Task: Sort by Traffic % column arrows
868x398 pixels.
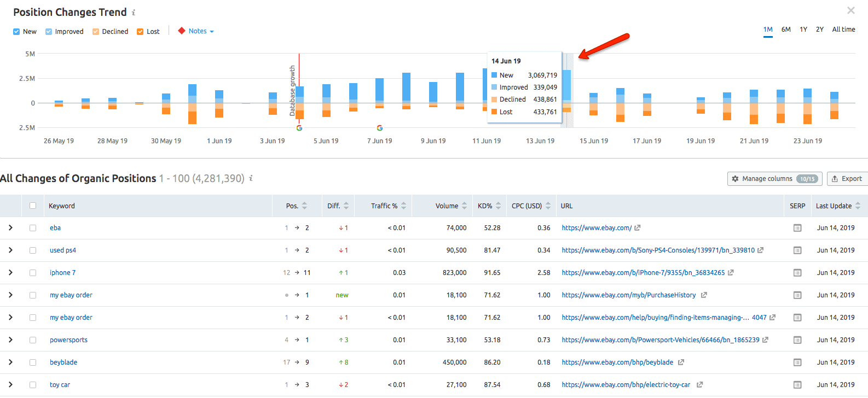Action: point(404,206)
